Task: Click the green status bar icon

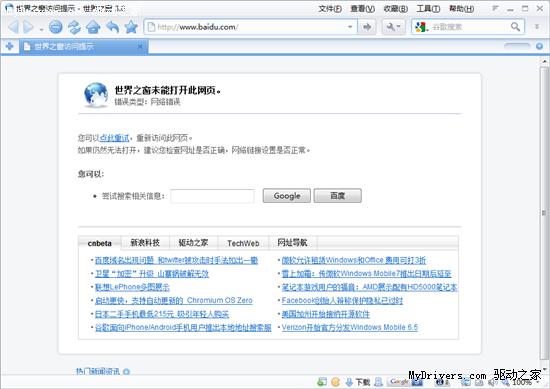Action: point(322,382)
